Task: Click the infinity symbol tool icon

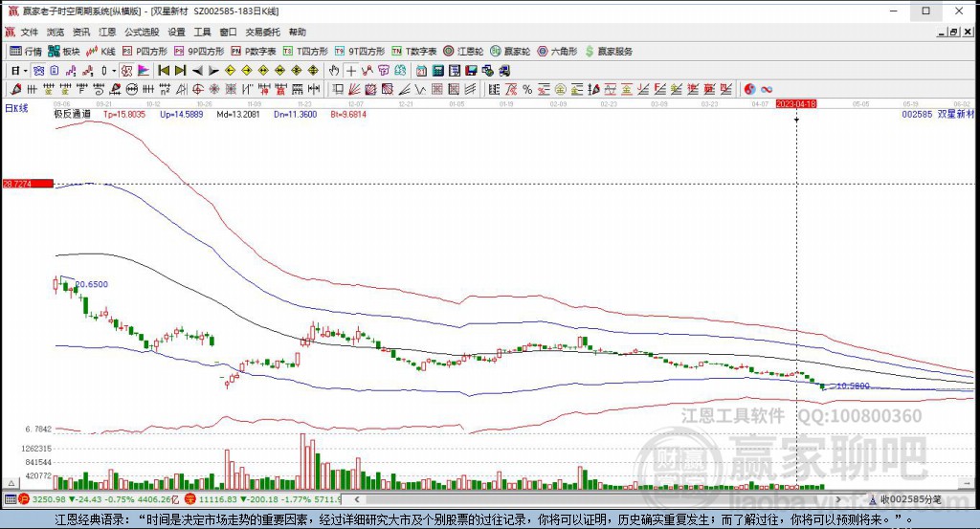Action: click(x=767, y=89)
